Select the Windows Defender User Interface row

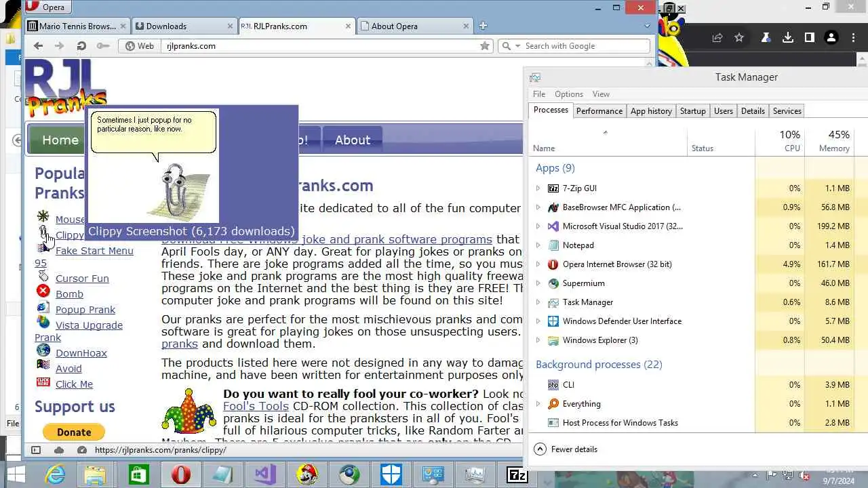tap(698, 321)
